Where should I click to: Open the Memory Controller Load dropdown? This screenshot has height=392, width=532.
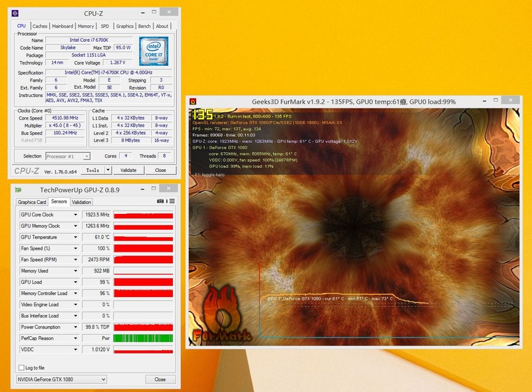tap(75, 293)
